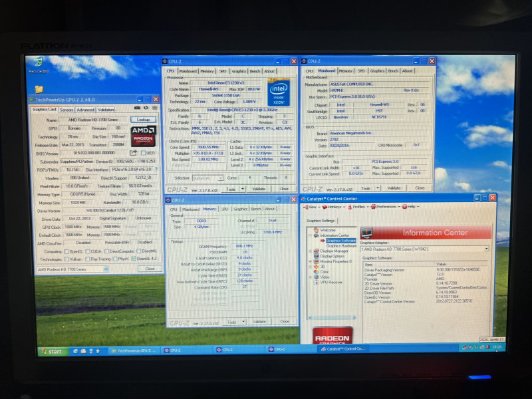
Task: Click the Intel Xeon logo in CPU-Z
Action: click(x=278, y=92)
